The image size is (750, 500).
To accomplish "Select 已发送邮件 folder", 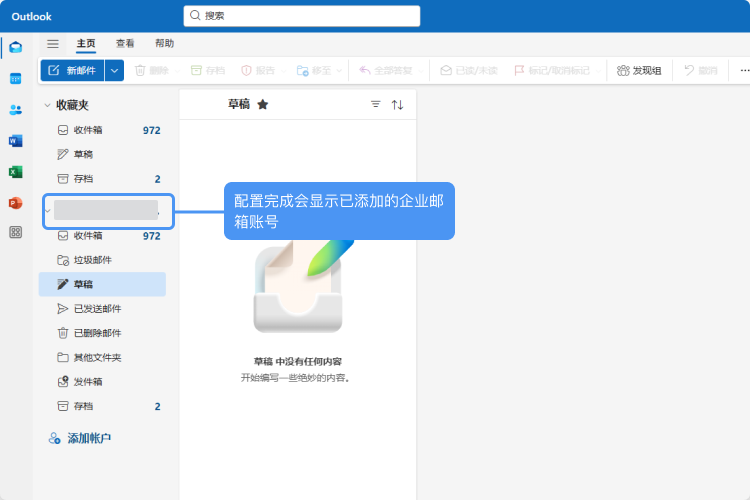I will (x=97, y=309).
